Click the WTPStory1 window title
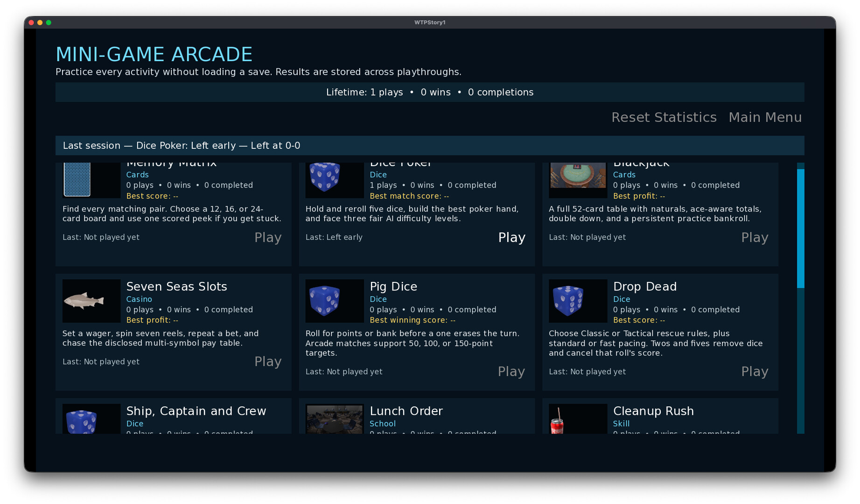This screenshot has height=504, width=860. [x=430, y=22]
